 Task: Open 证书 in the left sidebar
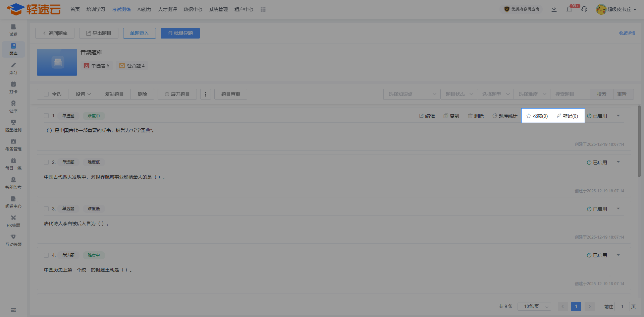pyautogui.click(x=13, y=107)
